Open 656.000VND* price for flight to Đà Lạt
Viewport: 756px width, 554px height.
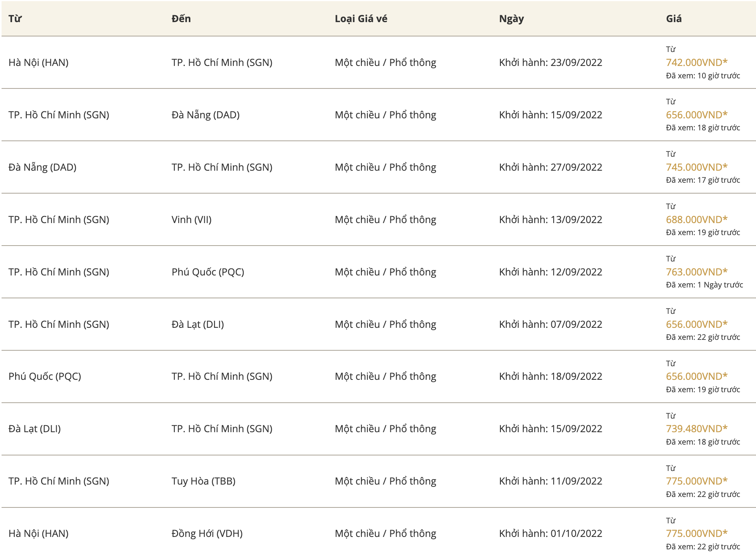(697, 324)
